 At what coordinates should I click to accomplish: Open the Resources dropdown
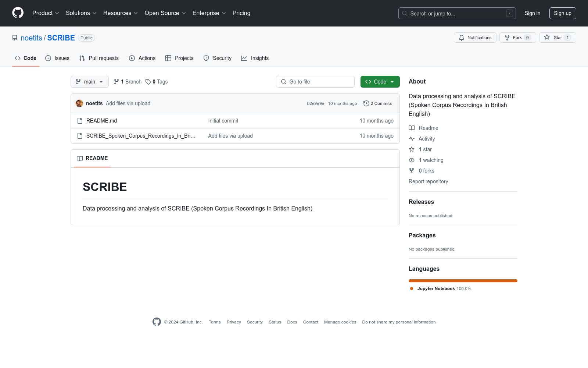coord(121,13)
